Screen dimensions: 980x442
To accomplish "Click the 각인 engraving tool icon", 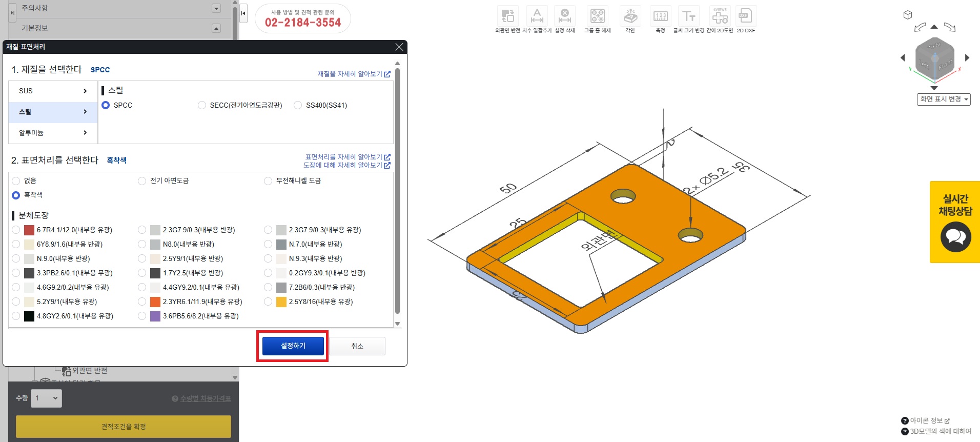I will point(630,16).
